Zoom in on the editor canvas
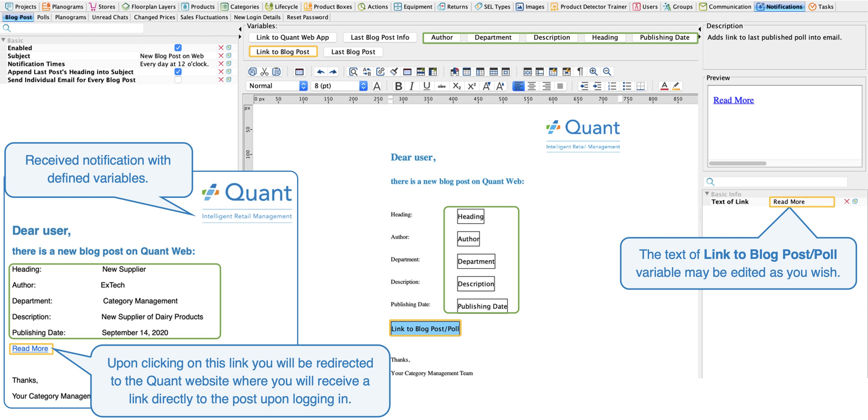This screenshot has width=868, height=420. (x=593, y=72)
